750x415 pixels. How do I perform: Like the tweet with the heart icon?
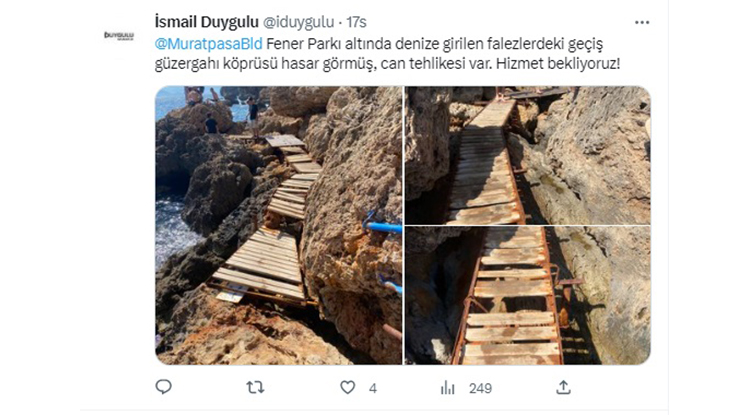(348, 387)
